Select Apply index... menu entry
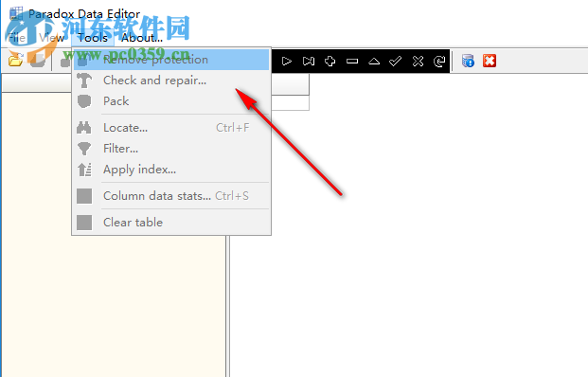The height and width of the screenshot is (377, 588). click(171, 170)
